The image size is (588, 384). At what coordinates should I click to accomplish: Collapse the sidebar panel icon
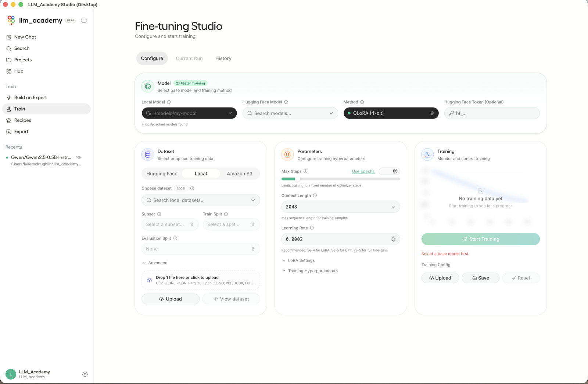84,20
